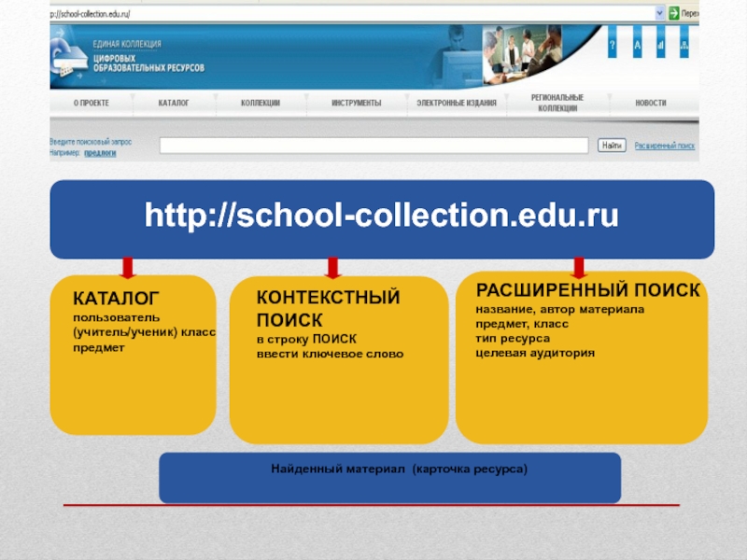Open the 'НОВОСТИ' menu item
This screenshot has height=560, width=747.
651,103
